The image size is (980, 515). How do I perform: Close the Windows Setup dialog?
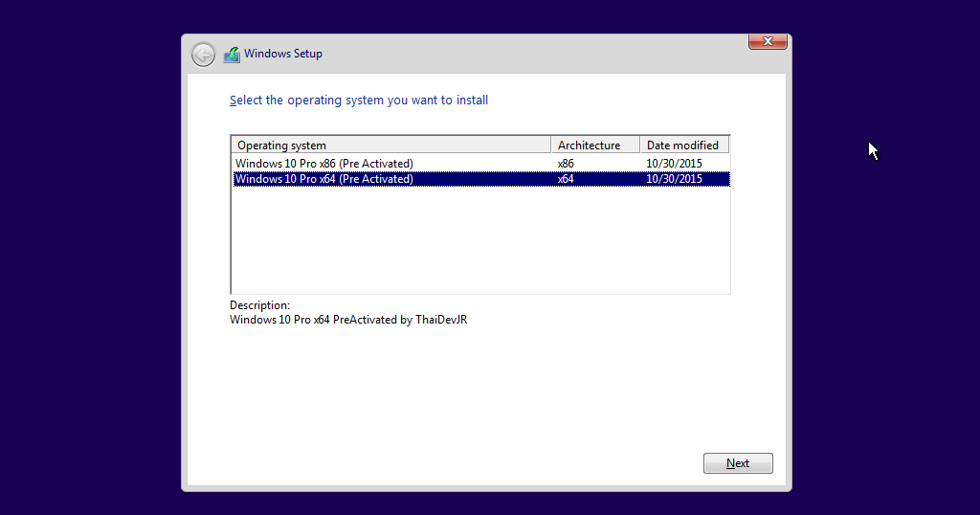768,41
